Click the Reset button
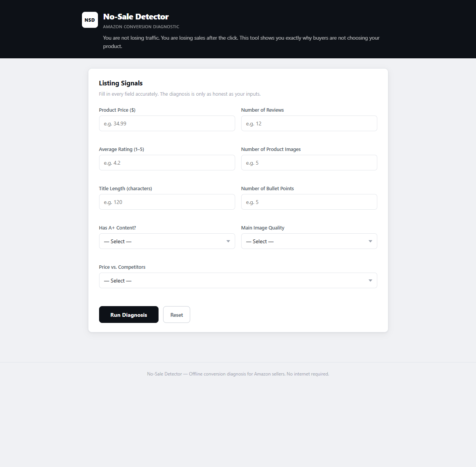This screenshot has width=476, height=467. (176, 314)
